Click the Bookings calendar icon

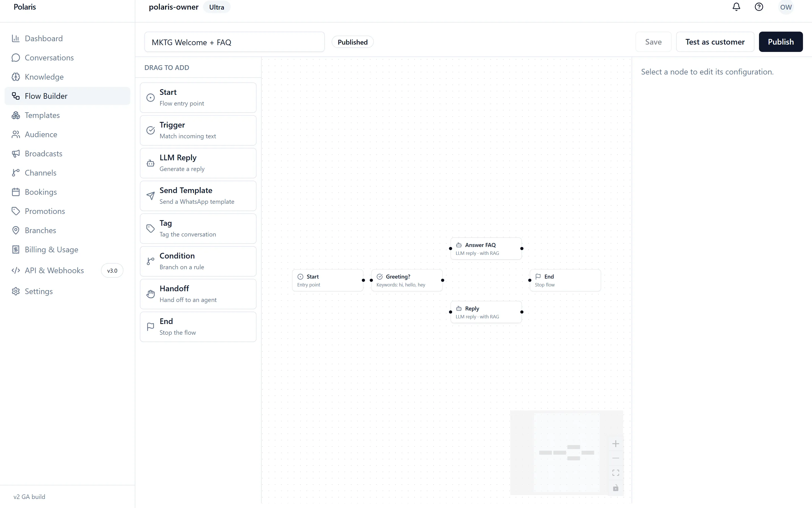16,192
